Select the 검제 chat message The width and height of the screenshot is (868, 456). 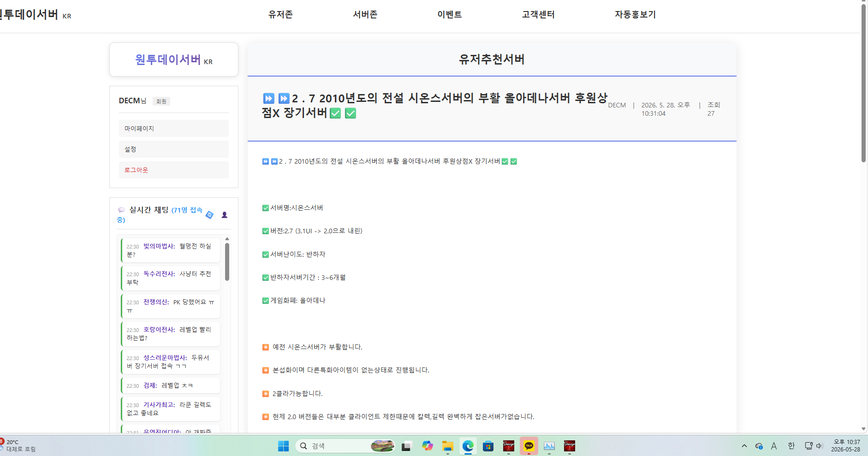pos(171,385)
